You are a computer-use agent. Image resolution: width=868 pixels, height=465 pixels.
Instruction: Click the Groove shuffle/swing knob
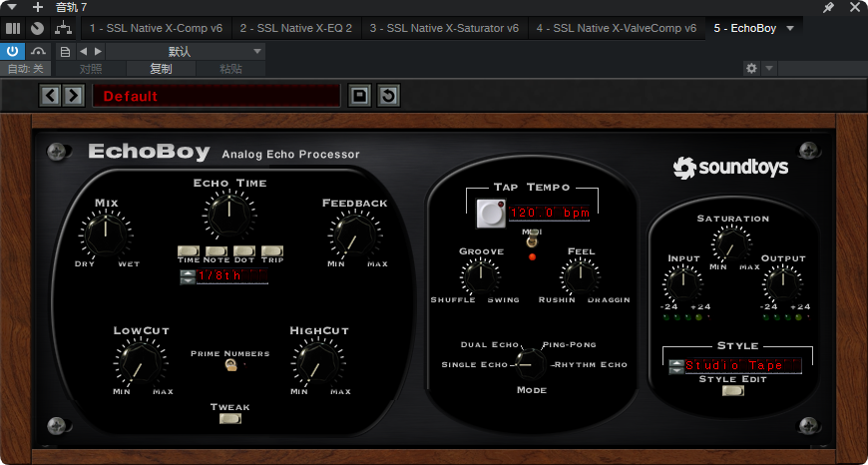[481, 275]
